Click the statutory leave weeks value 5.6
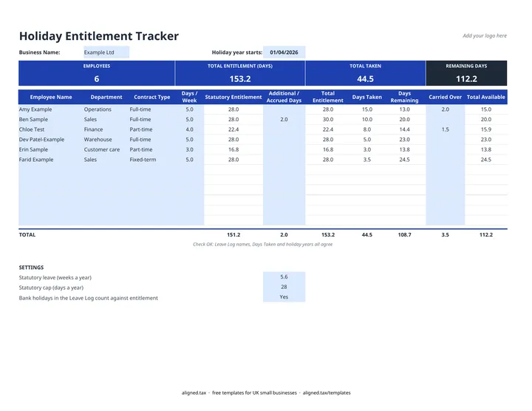Image resolution: width=532 pixels, height=411 pixels. (284, 277)
